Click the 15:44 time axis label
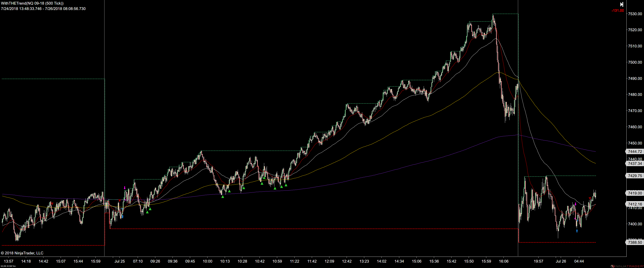644x268 pixels. (x=78, y=261)
